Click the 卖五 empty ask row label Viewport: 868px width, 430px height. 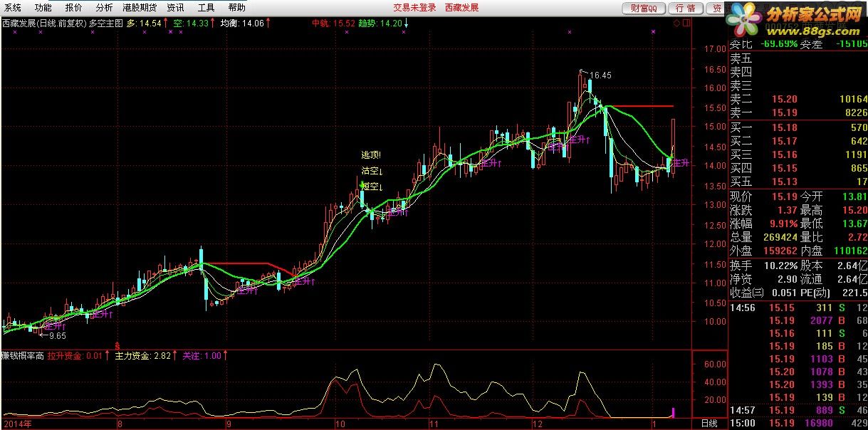pyautogui.click(x=741, y=58)
